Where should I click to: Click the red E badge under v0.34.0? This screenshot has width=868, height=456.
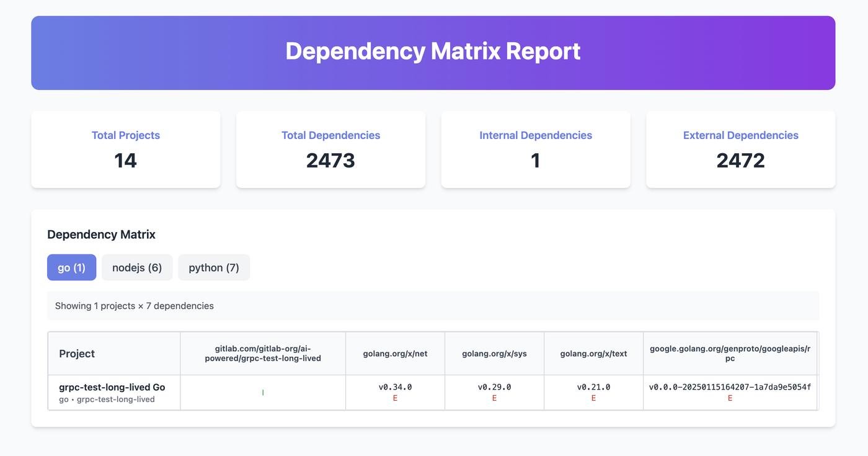(395, 398)
